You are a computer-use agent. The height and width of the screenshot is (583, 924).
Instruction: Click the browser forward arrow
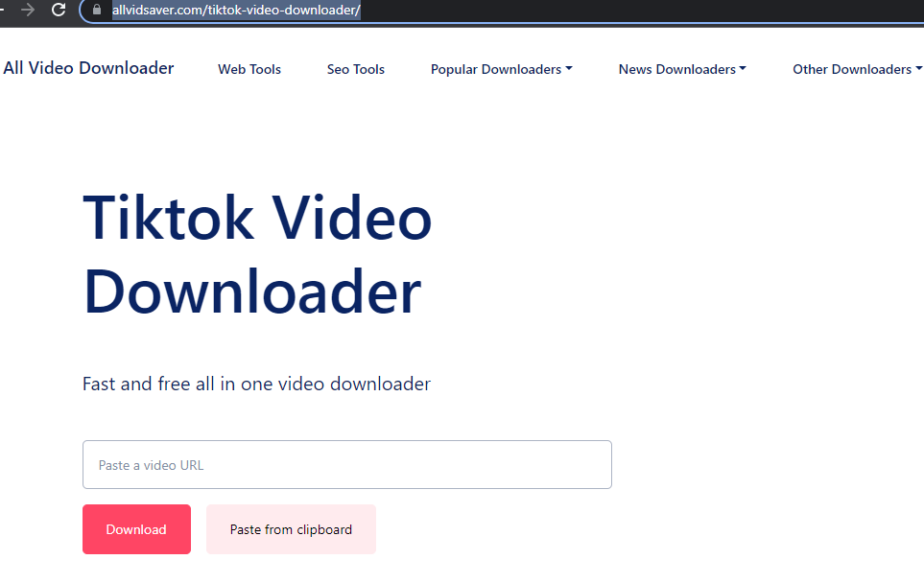(28, 10)
